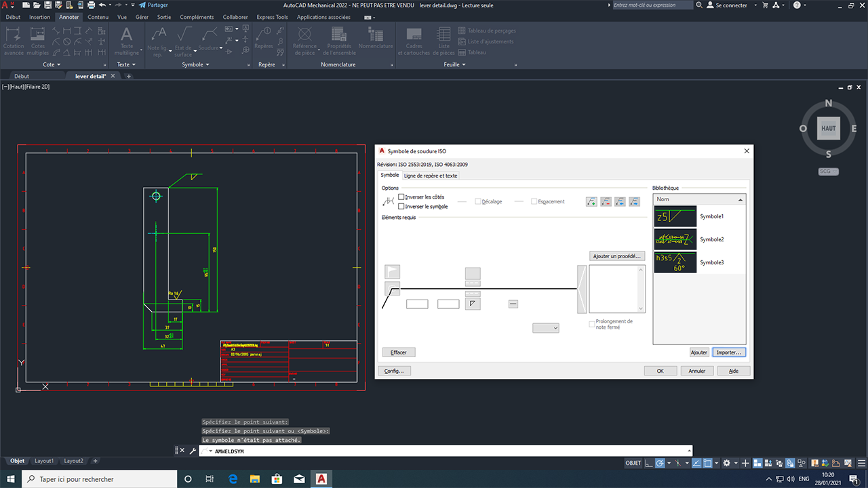868x488 pixels.
Task: Click the weld-all-around circle symbol button
Action: point(392,289)
